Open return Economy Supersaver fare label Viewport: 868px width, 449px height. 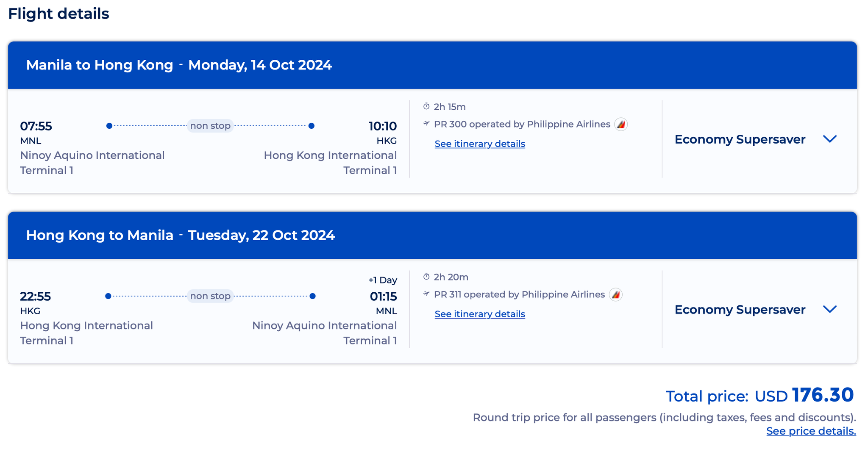[x=740, y=310]
